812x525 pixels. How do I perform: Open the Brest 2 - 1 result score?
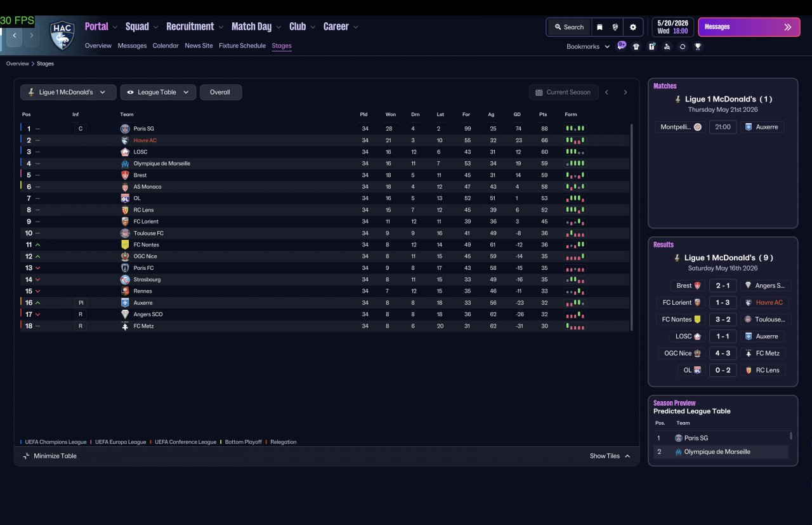pyautogui.click(x=723, y=286)
